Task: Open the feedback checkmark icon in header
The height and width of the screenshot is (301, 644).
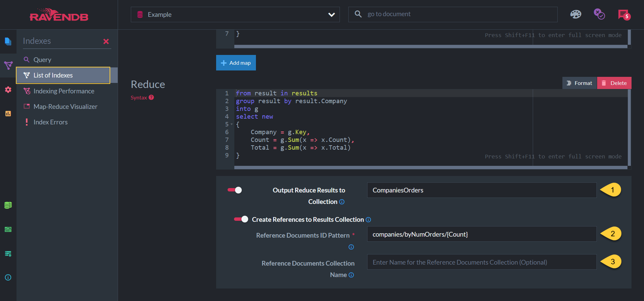Action: [x=599, y=14]
